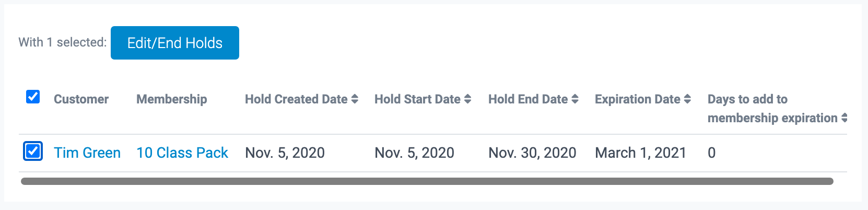This screenshot has height=210, width=868.
Task: Open Tim Green's customer profile link
Action: [87, 153]
